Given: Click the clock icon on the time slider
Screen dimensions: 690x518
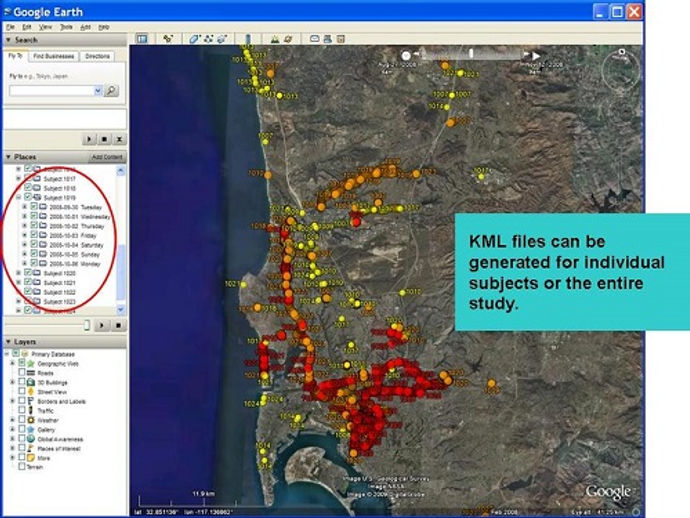Looking at the screenshot, I should tap(406, 56).
